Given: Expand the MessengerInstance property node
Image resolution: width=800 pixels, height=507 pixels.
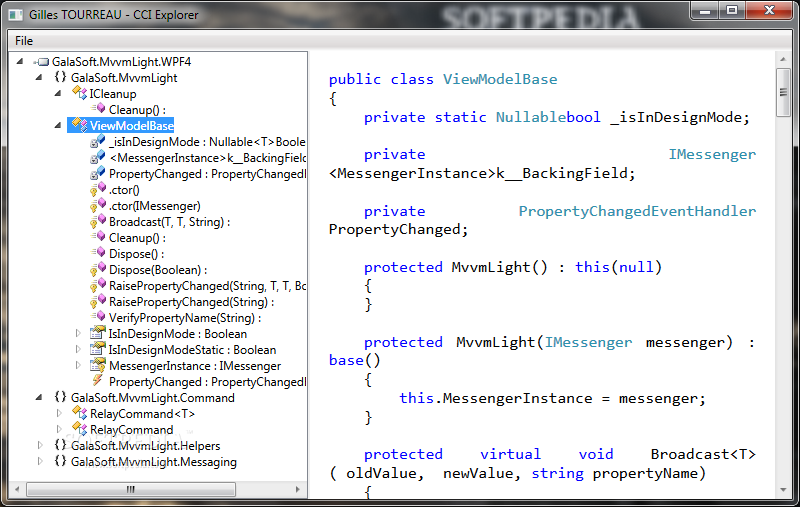Looking at the screenshot, I should (78, 365).
